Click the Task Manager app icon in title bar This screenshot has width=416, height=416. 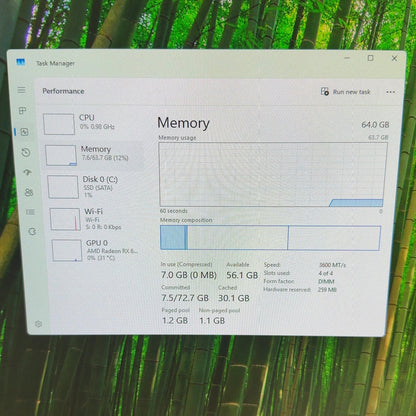[x=21, y=62]
